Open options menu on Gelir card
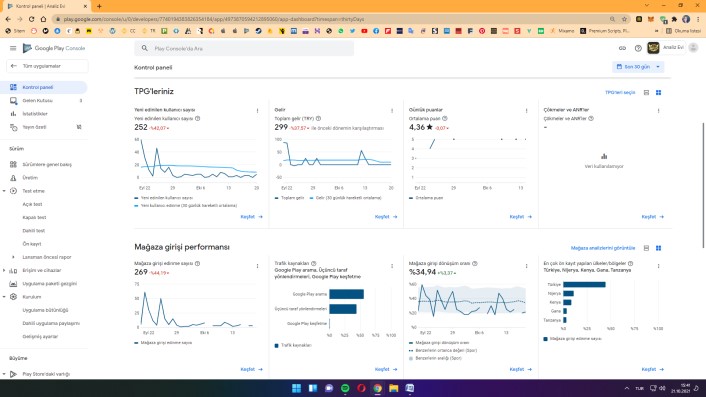This screenshot has height=397, width=706. point(392,110)
